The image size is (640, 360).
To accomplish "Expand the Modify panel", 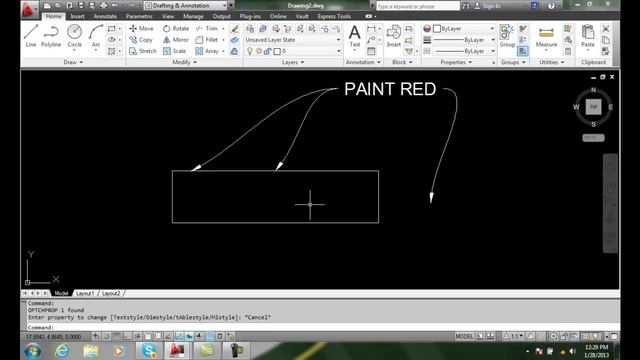I will tap(184, 62).
